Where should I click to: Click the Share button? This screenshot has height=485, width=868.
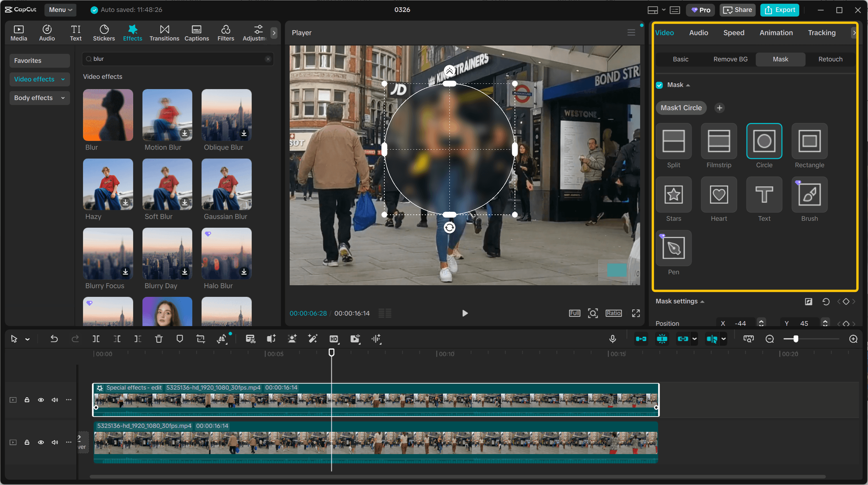point(737,10)
